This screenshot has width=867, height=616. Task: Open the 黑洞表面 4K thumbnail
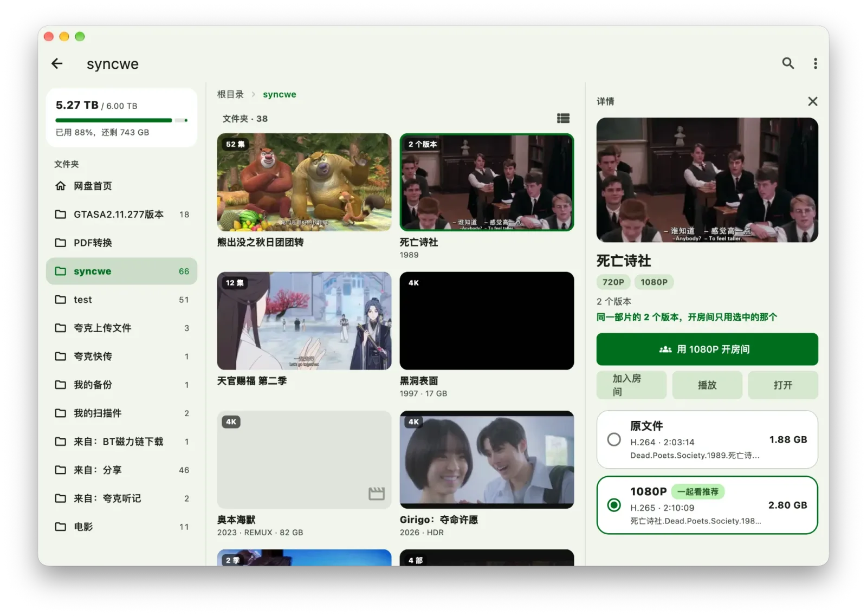[x=487, y=321]
